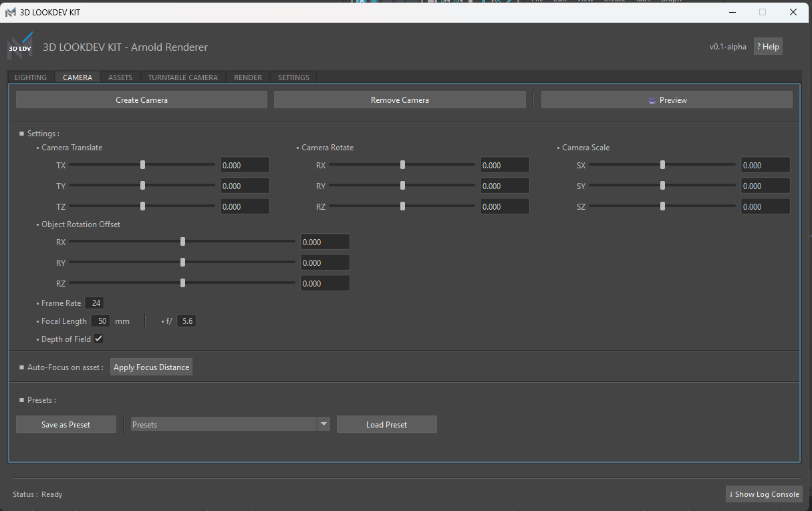Toggle the Depth of Field checkbox
Image resolution: width=812 pixels, height=511 pixels.
98,339
